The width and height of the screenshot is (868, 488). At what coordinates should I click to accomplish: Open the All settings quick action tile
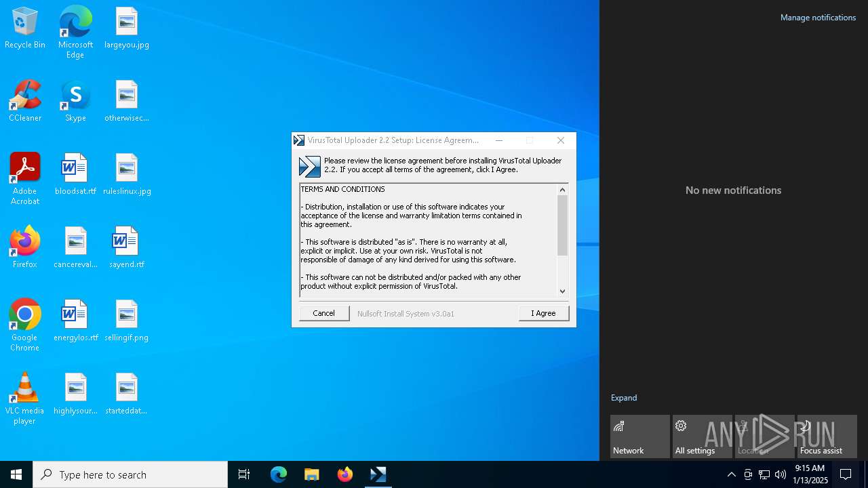pyautogui.click(x=703, y=436)
